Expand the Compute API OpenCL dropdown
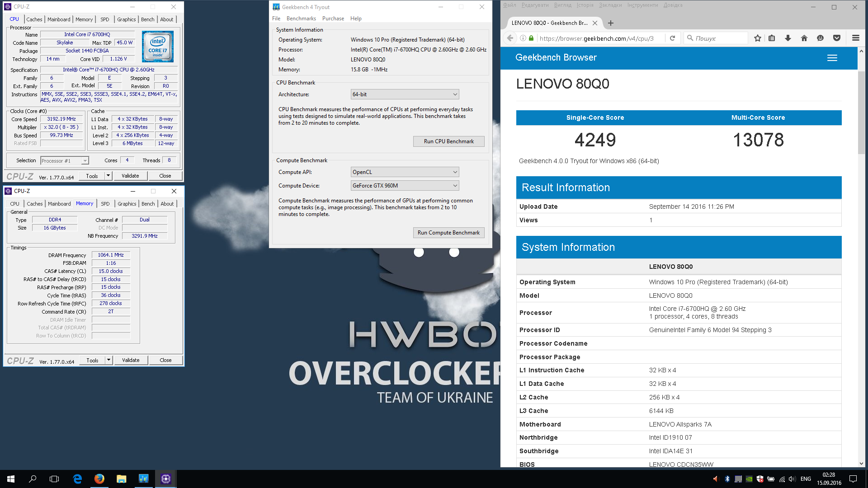This screenshot has height=488, width=868. (405, 172)
